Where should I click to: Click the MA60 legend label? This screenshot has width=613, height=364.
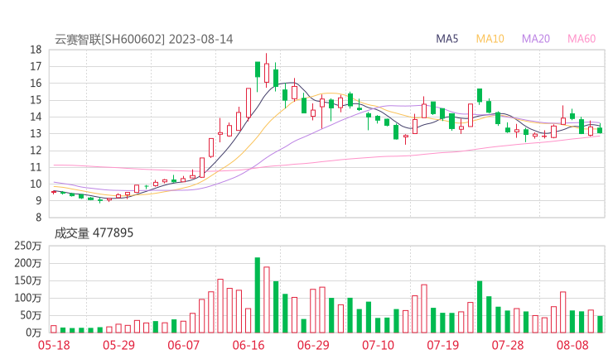pos(582,39)
